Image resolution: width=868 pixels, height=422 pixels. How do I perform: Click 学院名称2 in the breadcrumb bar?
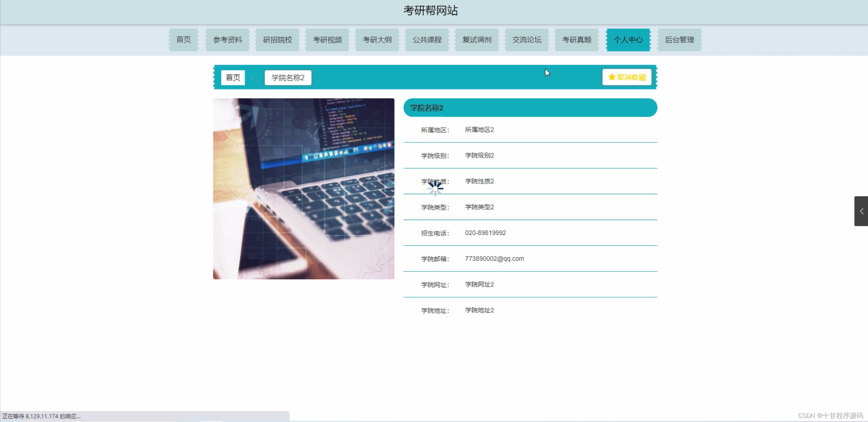(287, 77)
